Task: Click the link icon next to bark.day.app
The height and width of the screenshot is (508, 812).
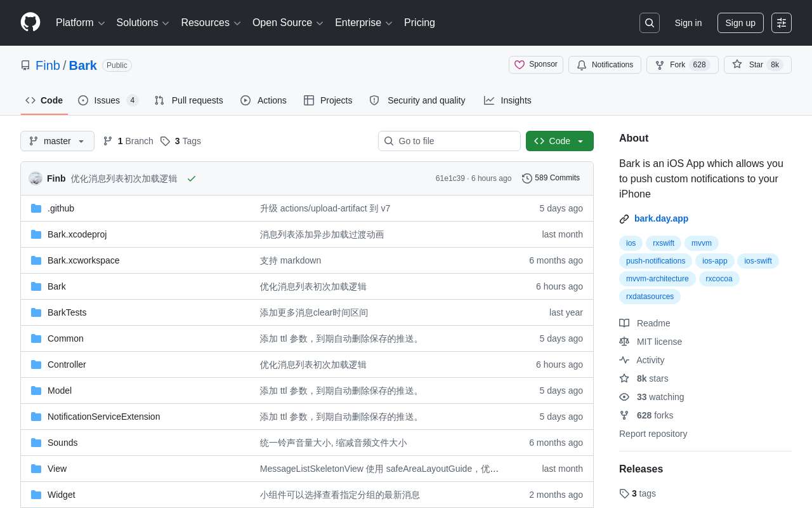Action: tap(624, 219)
